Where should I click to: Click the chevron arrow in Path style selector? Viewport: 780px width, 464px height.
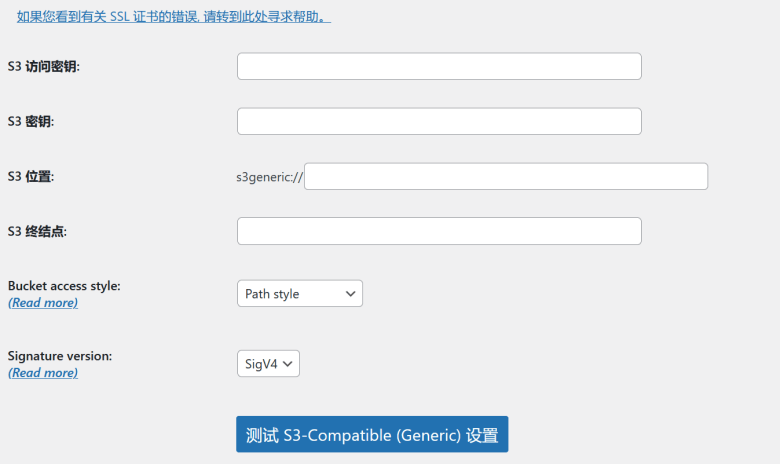click(x=350, y=294)
